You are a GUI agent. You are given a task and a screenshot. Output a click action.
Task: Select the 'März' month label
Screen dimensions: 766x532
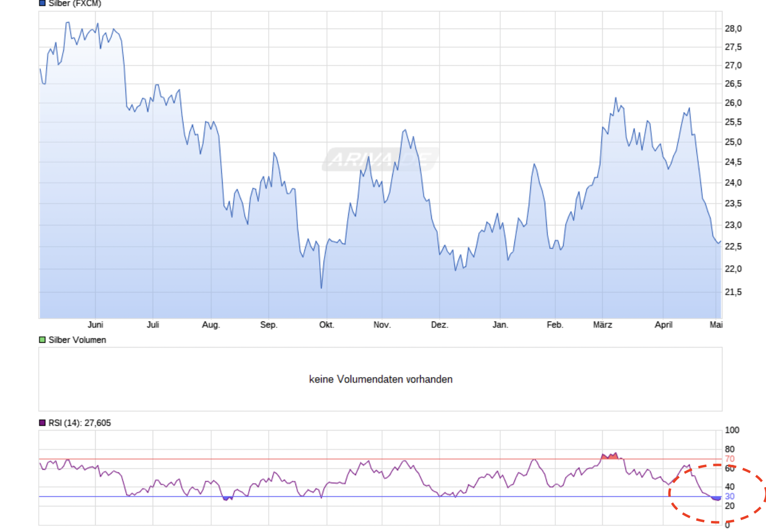[x=602, y=325]
